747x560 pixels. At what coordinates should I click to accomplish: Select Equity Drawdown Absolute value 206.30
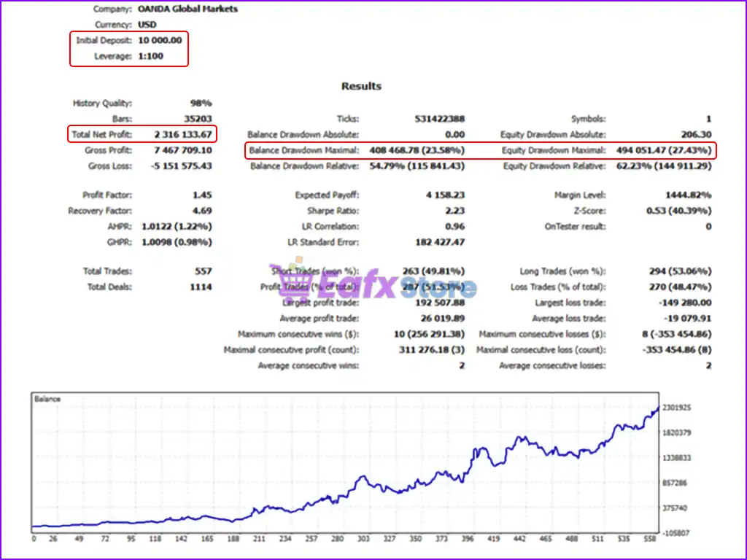[697, 135]
